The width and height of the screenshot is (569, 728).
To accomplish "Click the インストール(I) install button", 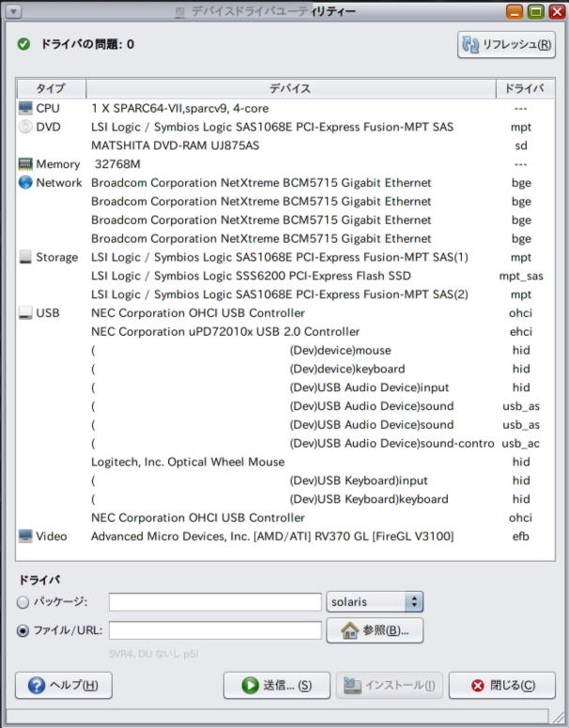I will coord(389,685).
